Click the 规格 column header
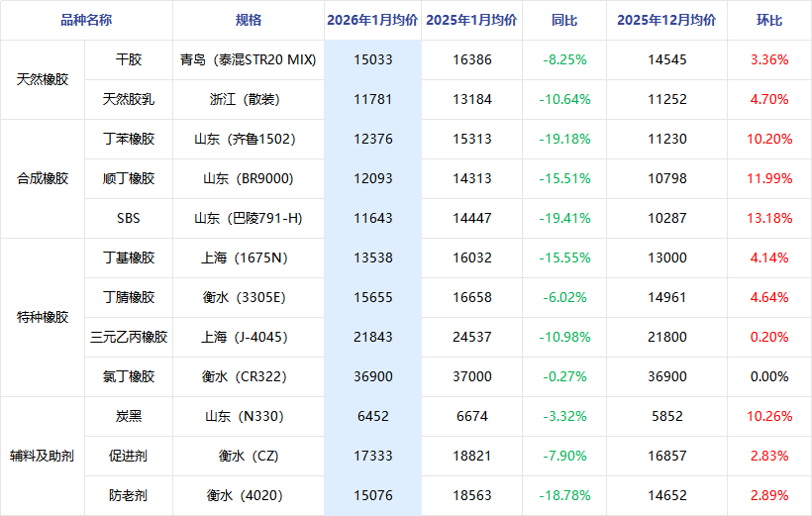 click(249, 20)
